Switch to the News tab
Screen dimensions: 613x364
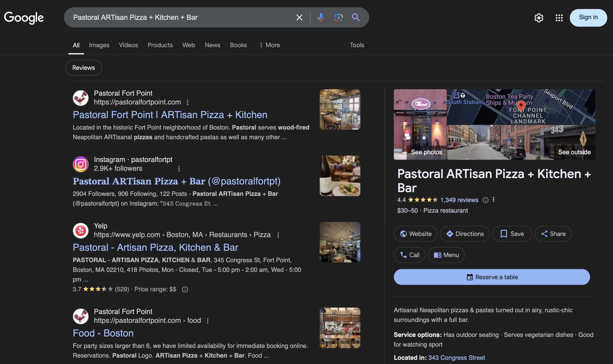tap(212, 45)
